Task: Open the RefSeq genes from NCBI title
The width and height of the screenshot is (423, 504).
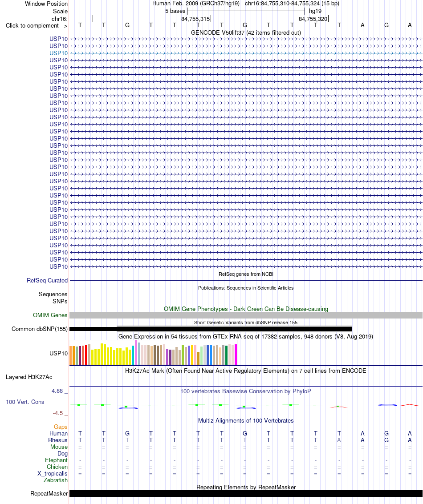Action: coord(246,274)
